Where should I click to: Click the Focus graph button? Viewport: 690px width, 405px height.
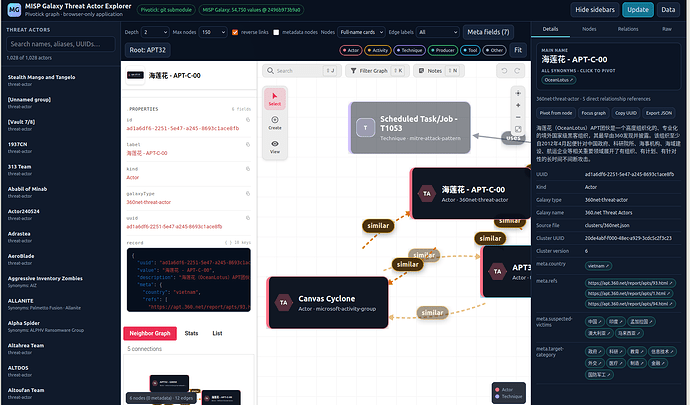coord(593,113)
